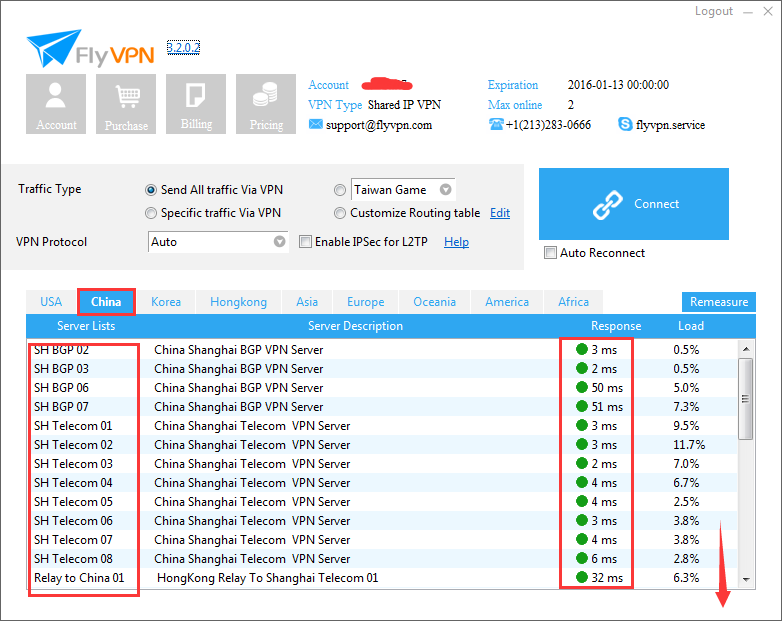Select the Taiwan Game radio button

pos(340,190)
